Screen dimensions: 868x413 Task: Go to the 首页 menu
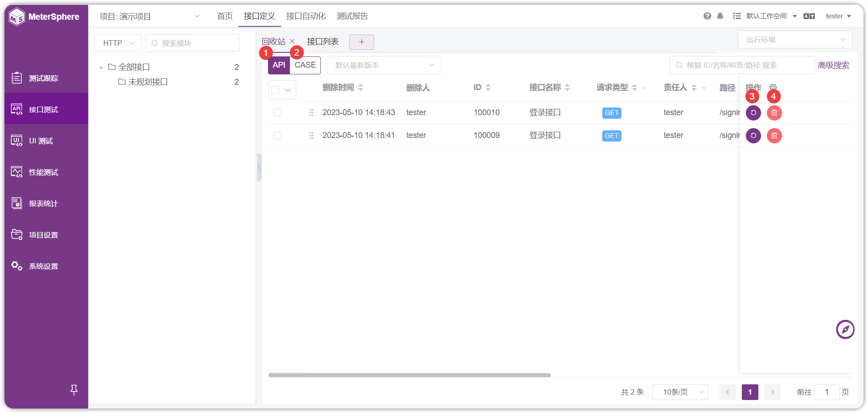point(225,16)
